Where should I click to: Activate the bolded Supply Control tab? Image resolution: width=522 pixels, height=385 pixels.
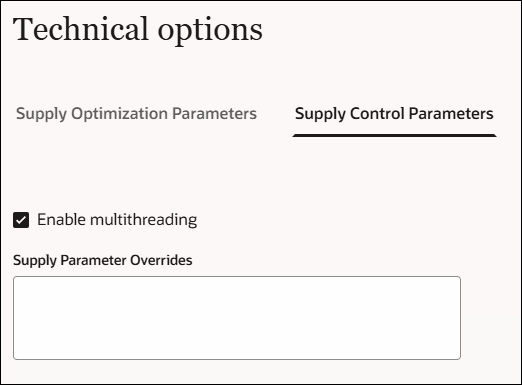(x=394, y=114)
